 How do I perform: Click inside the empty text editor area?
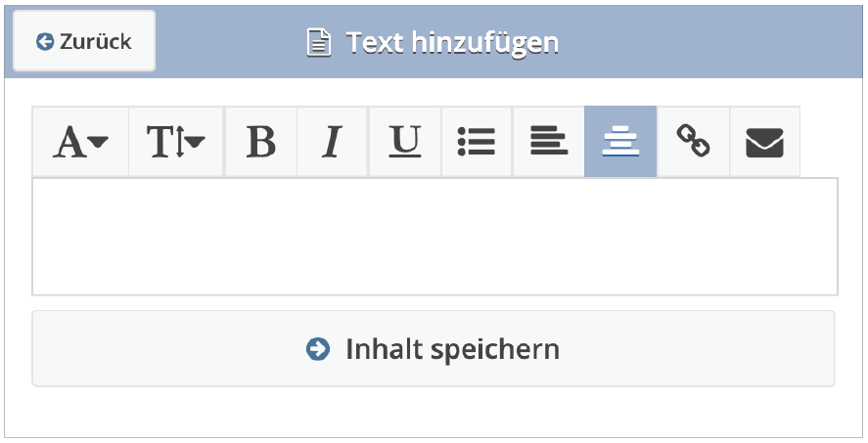pyautogui.click(x=434, y=237)
